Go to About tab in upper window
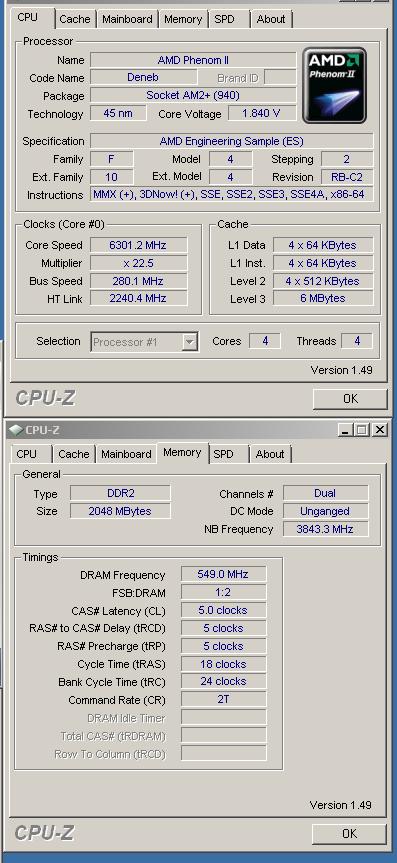397x863 pixels. [x=271, y=19]
